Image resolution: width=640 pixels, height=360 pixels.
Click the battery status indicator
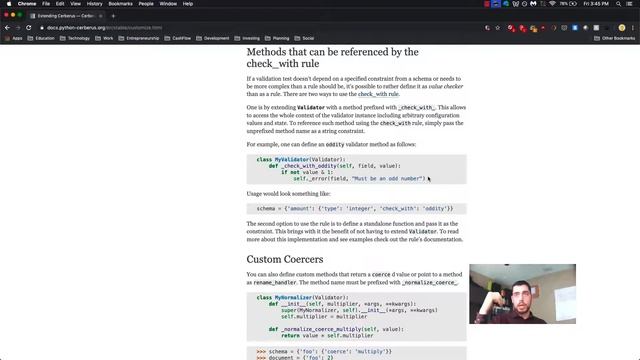click(x=569, y=4)
